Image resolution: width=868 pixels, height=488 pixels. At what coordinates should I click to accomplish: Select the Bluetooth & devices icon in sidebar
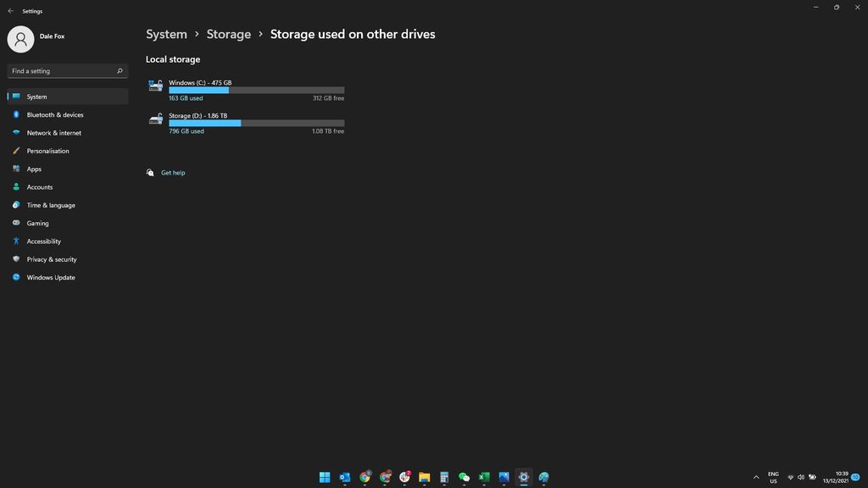(x=17, y=114)
